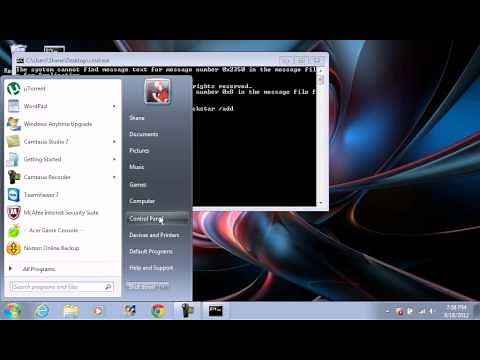Image resolution: width=480 pixels, height=360 pixels.
Task: Open Computer from Start menu
Action: [142, 201]
